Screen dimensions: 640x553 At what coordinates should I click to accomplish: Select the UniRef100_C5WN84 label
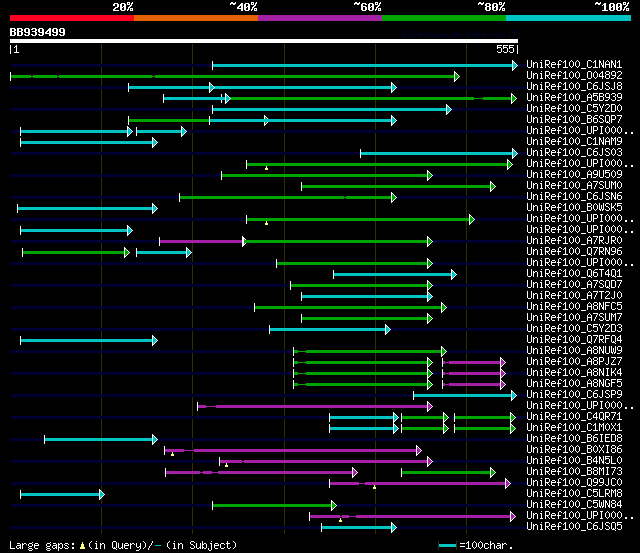[574, 505]
